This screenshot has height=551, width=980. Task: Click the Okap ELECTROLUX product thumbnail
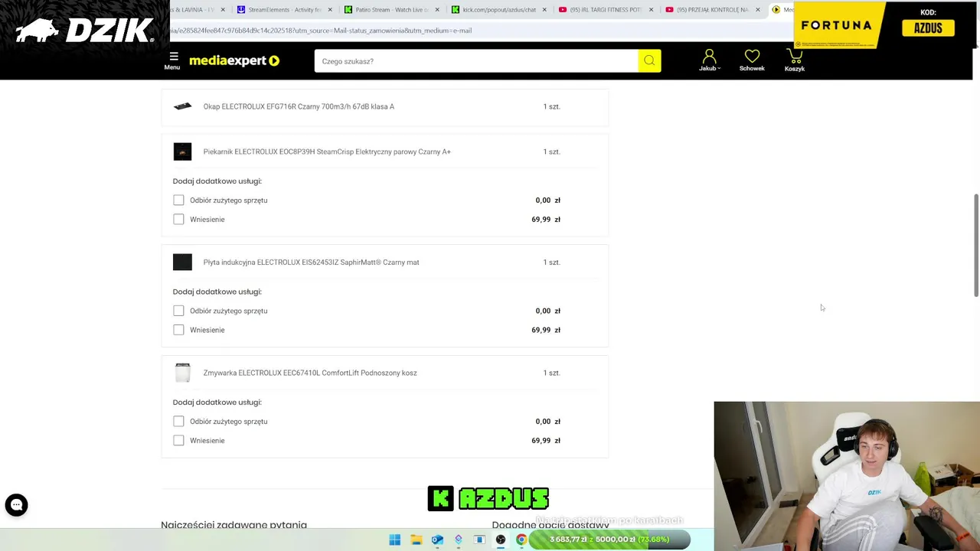[182, 106]
